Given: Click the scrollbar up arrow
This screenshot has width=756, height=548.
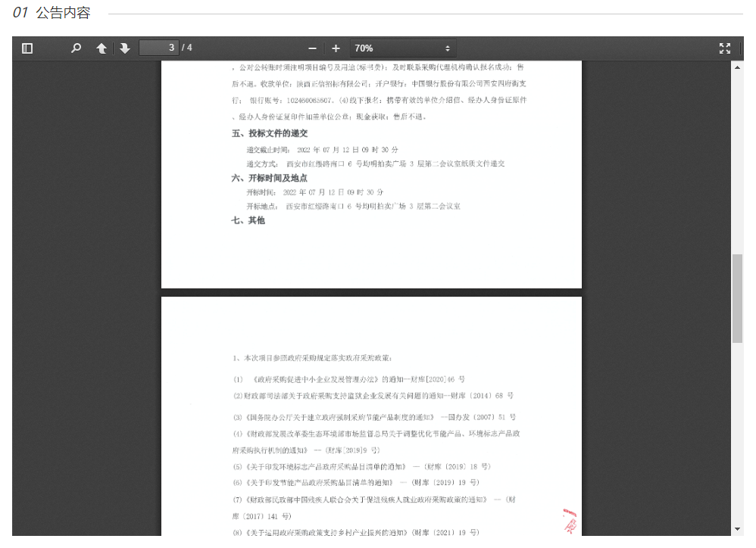Looking at the screenshot, I should [737, 67].
